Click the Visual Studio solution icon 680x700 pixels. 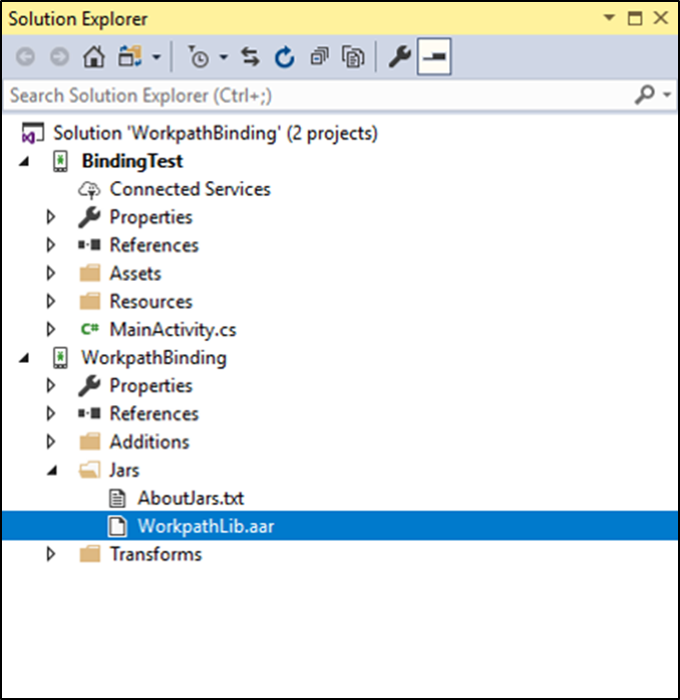(x=33, y=133)
